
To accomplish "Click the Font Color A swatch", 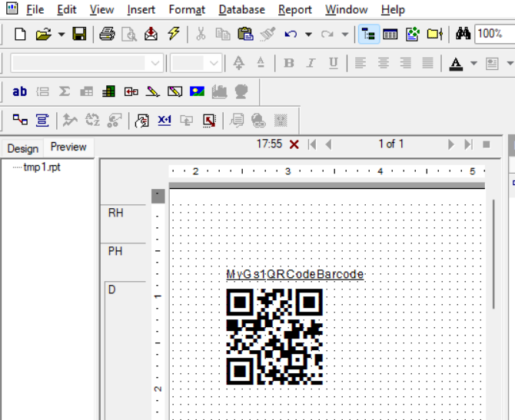I will pos(456,64).
